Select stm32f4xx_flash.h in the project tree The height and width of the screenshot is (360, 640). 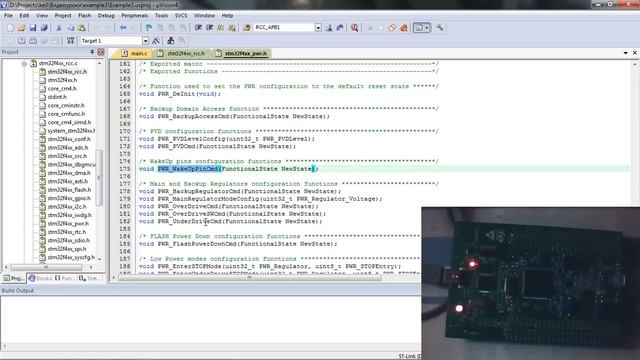(69, 190)
